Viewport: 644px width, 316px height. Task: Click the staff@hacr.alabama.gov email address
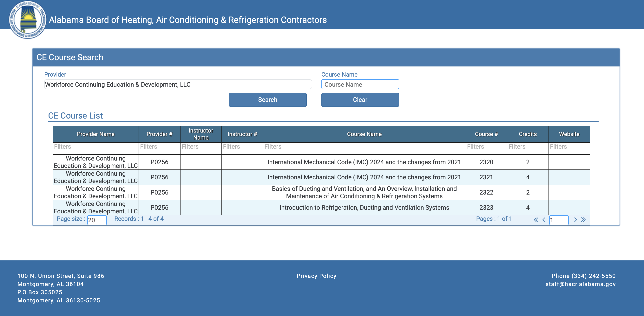pos(581,284)
